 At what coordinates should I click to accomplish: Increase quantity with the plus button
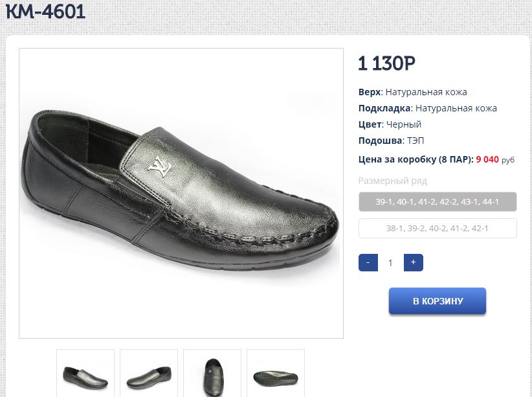[413, 262]
